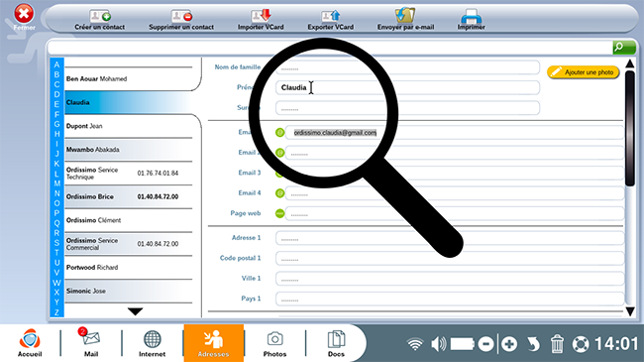Click the Imprimer printer icon
This screenshot has height=362, width=644.
point(471,16)
